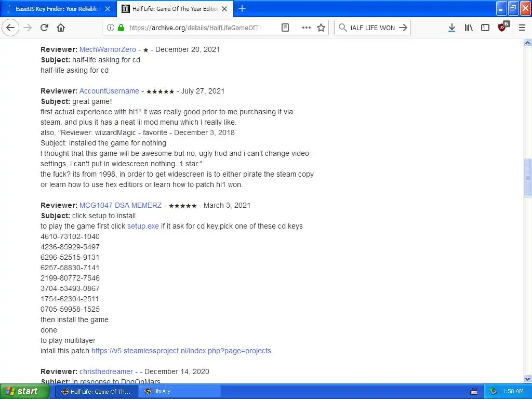Close the EaseUS Key Finder tab
The width and height of the screenshot is (532, 399).
[108, 9]
